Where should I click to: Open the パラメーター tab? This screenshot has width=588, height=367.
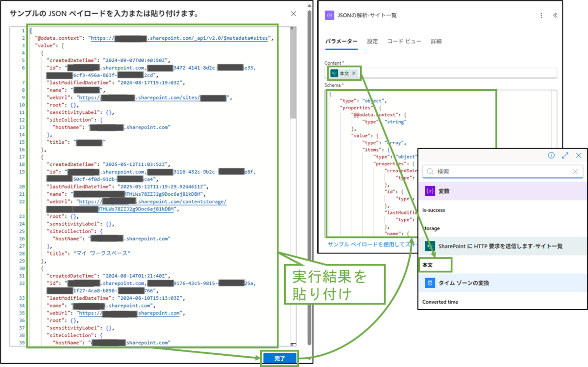(341, 41)
